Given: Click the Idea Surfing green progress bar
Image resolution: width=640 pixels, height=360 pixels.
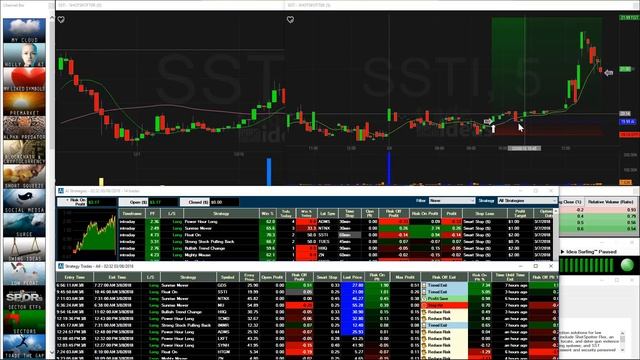Looking at the screenshot, I should coord(587,265).
